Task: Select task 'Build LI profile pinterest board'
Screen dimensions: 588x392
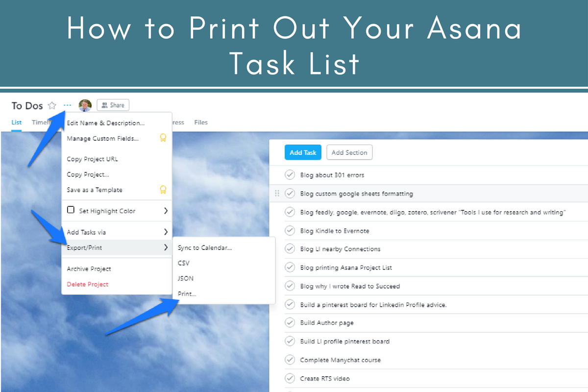Action: [x=345, y=342]
